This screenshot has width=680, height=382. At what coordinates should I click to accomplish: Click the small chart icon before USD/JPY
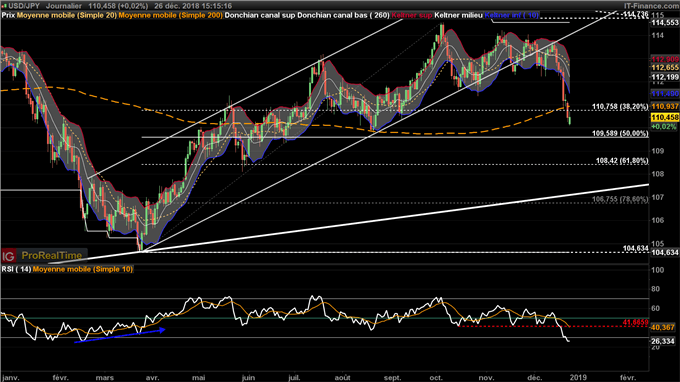click(4, 6)
